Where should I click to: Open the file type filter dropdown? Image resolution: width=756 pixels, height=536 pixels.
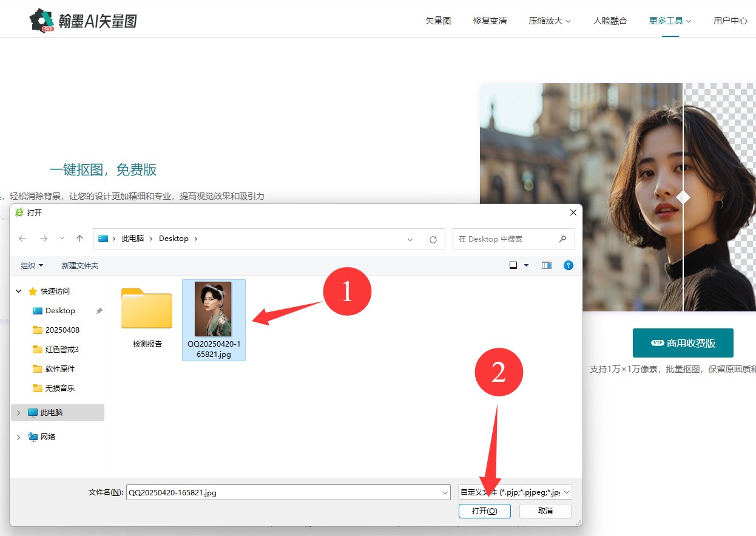tap(515, 492)
